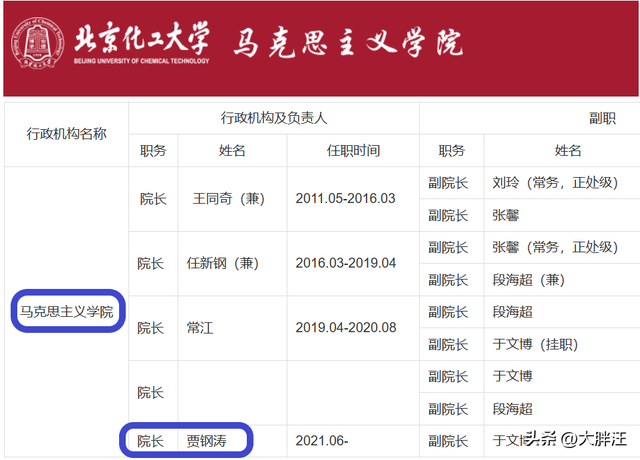Click the 行政机构及负责人 header cell
Viewport: 640px width, 460px height.
click(x=274, y=118)
